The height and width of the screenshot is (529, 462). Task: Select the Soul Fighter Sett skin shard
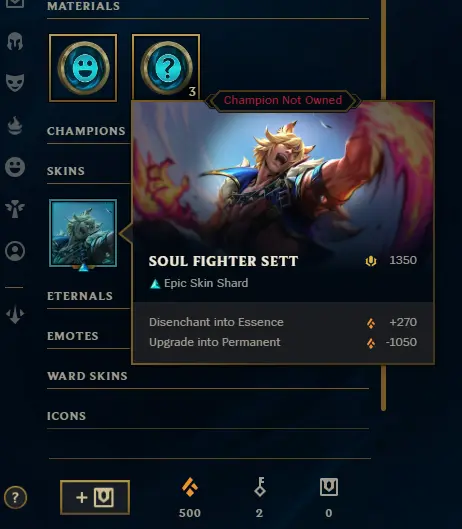(83, 233)
